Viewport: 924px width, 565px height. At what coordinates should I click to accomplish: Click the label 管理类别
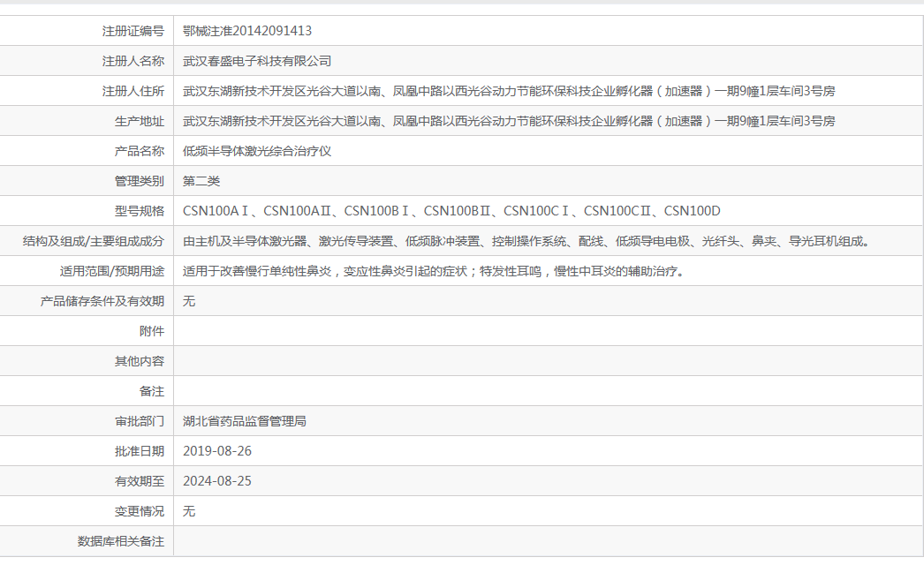139,182
